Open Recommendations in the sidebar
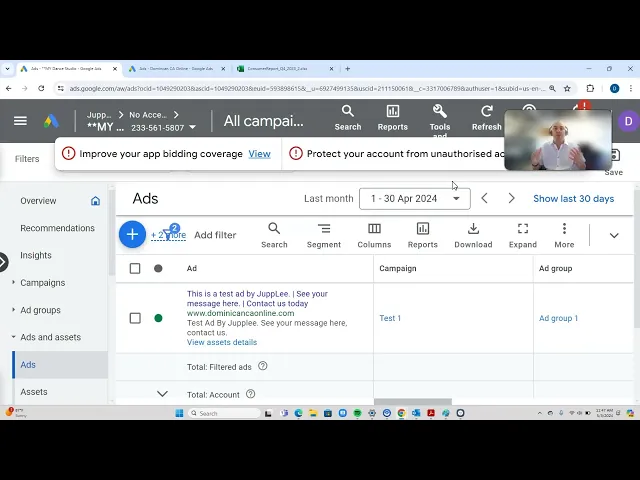The width and height of the screenshot is (640, 480). [58, 228]
